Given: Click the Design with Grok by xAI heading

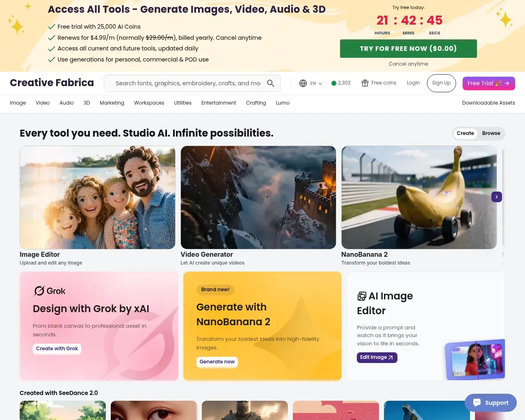Looking at the screenshot, I should 91,308.
